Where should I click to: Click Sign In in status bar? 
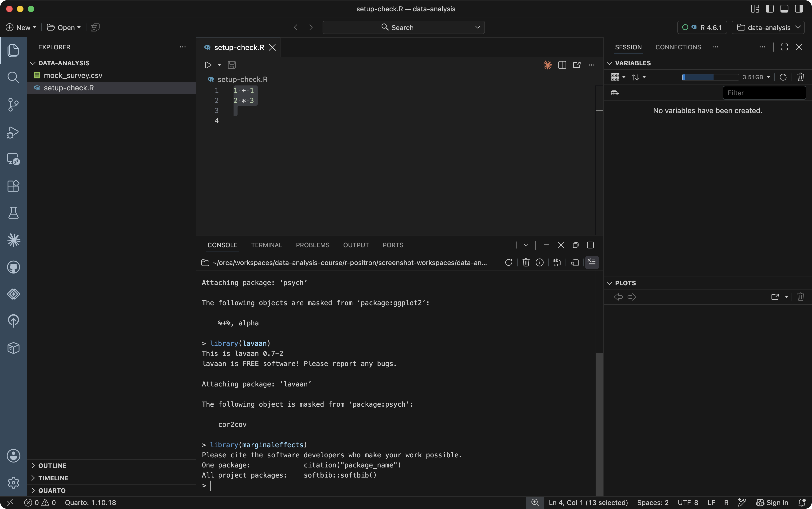click(772, 503)
